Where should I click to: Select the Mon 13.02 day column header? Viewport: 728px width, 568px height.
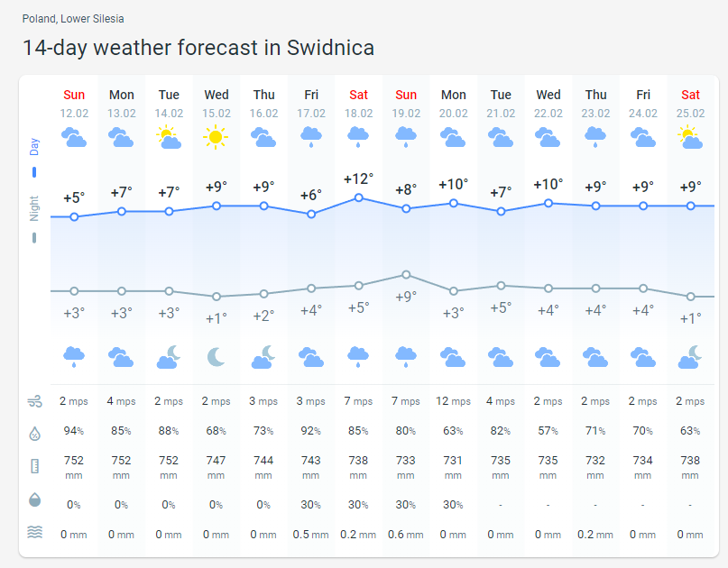(x=122, y=103)
